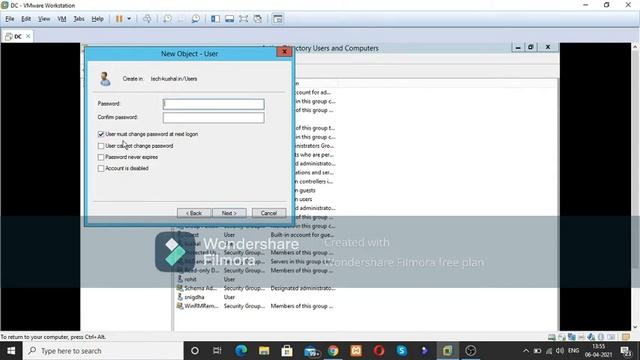Image resolution: width=640 pixels, height=360 pixels.
Task: Uncheck User must change password at next logon
Action: (101, 134)
